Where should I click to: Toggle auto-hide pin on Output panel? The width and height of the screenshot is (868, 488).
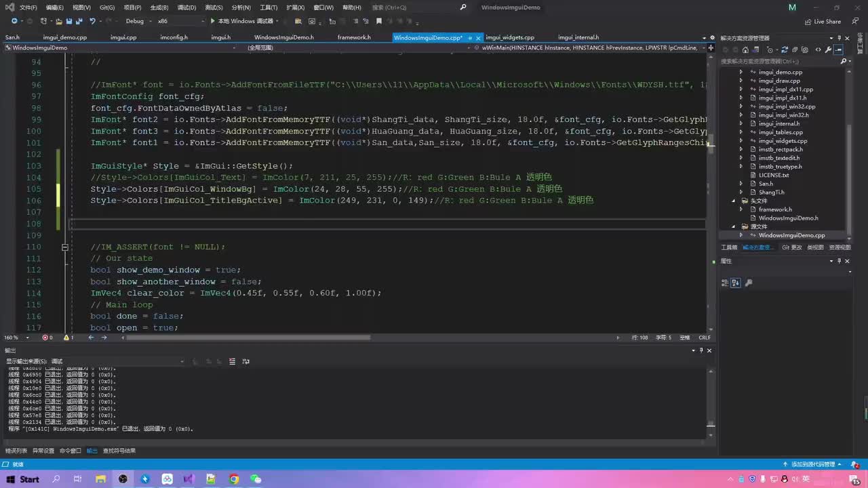[x=701, y=350]
